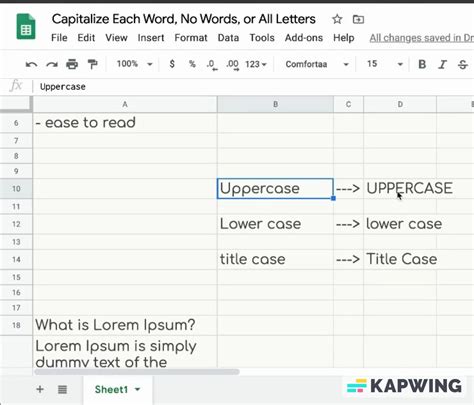Format as currency with dollar icon

click(172, 64)
